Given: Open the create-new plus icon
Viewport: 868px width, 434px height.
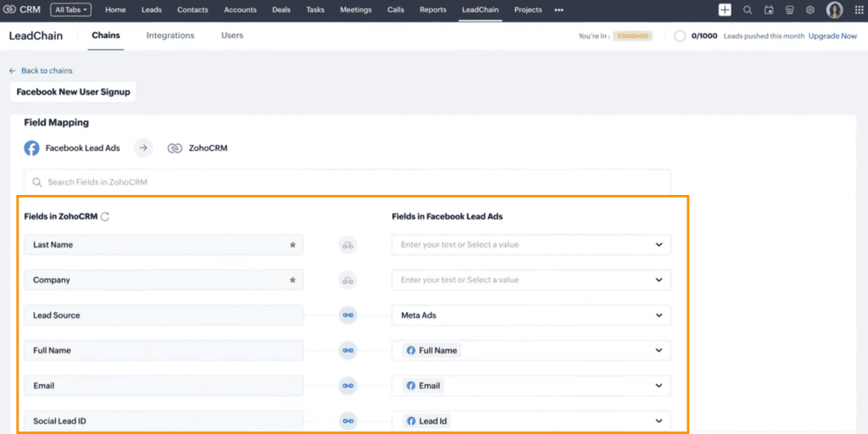Looking at the screenshot, I should [x=725, y=9].
